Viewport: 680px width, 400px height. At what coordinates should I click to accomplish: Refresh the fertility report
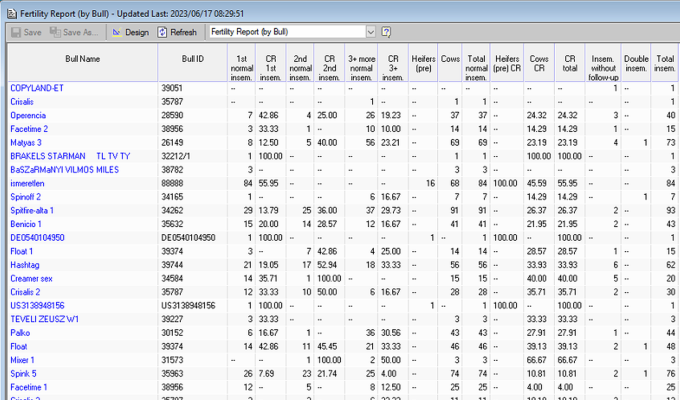click(176, 32)
